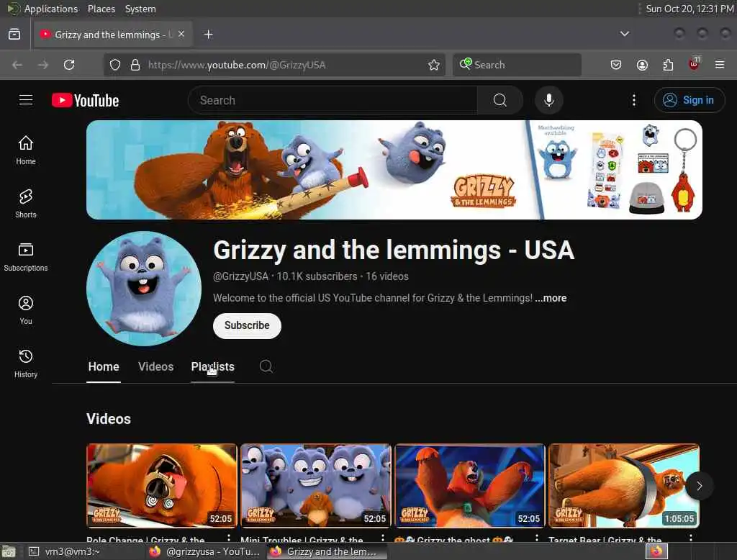
Task: Subscribe to the Grizzy channel
Action: point(247,325)
